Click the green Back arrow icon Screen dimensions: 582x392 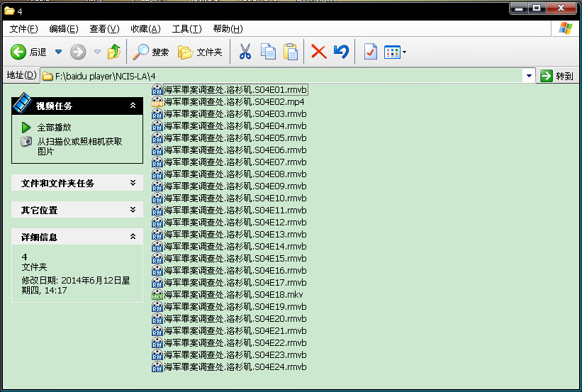18,52
